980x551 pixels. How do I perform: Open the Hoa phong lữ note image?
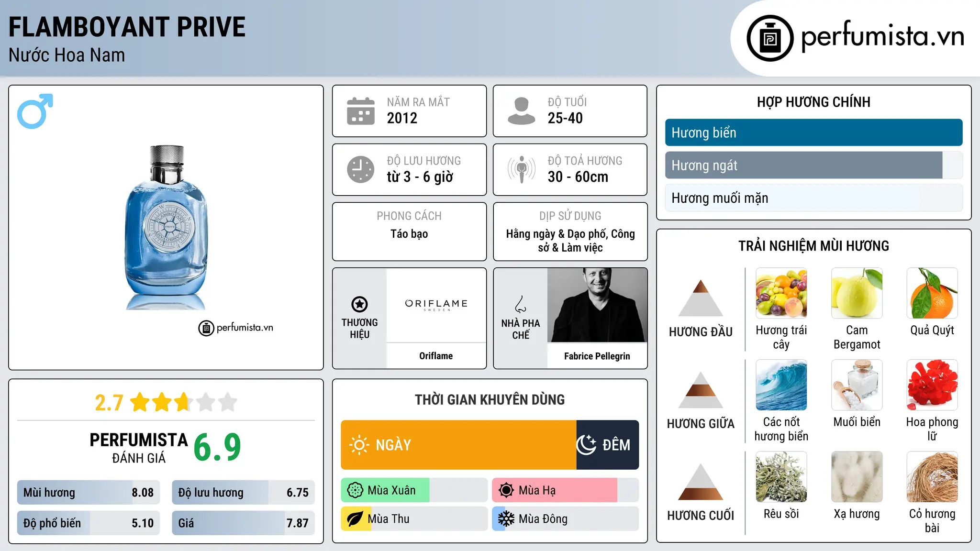(932, 385)
